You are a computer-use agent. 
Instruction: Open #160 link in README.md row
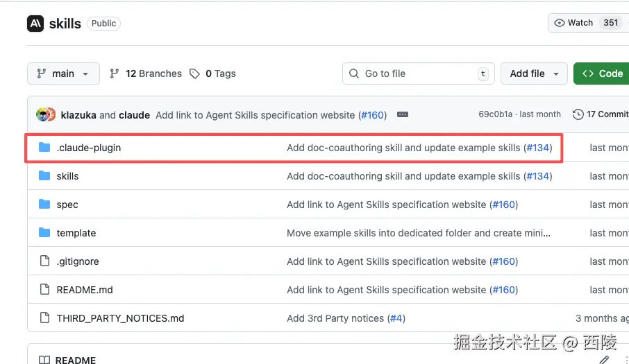click(x=503, y=290)
